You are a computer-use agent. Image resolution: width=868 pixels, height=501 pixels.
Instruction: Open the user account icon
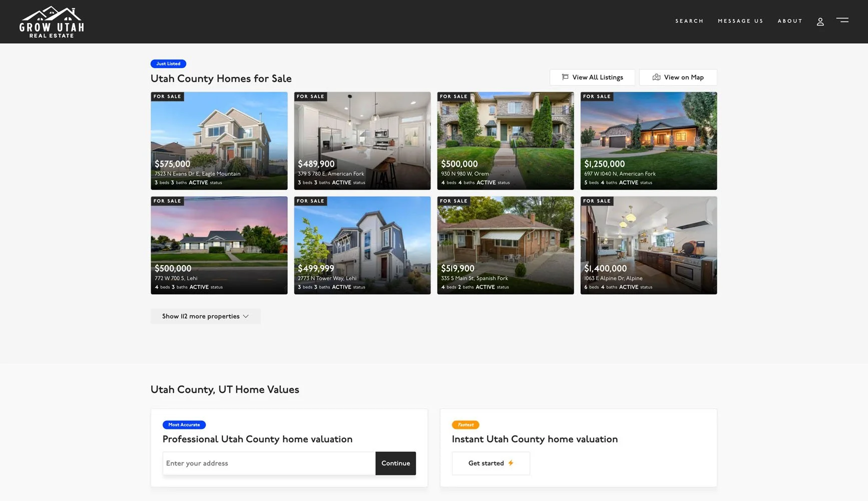pos(820,22)
